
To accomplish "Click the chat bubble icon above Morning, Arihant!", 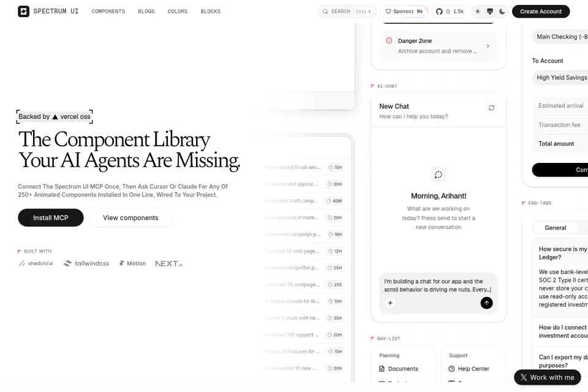I will (439, 175).
